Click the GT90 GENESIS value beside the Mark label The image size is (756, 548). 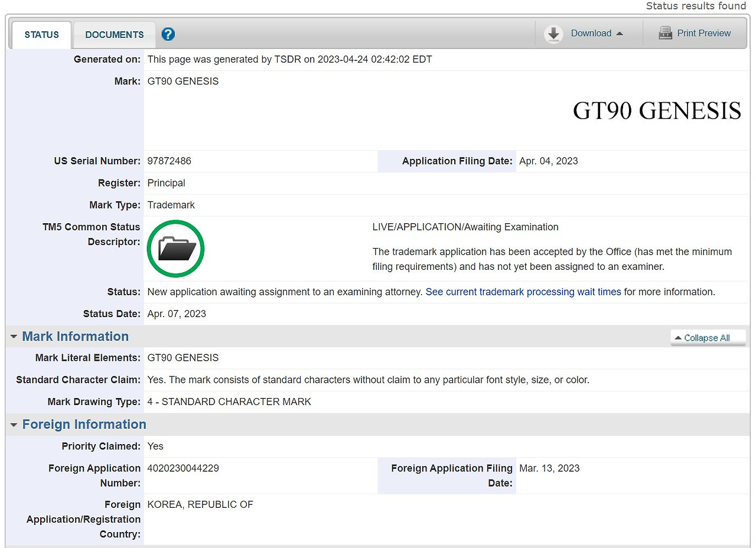pos(183,81)
